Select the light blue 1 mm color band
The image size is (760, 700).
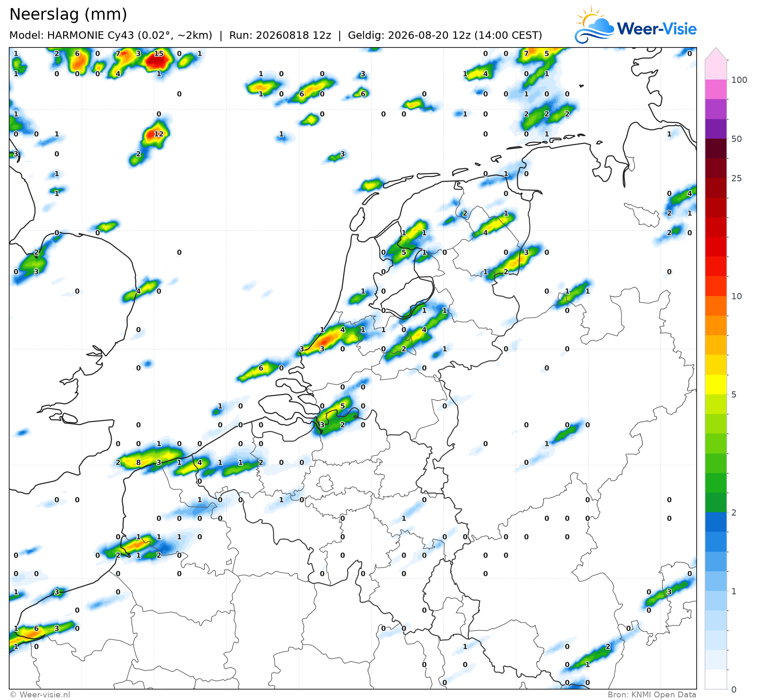(716, 581)
